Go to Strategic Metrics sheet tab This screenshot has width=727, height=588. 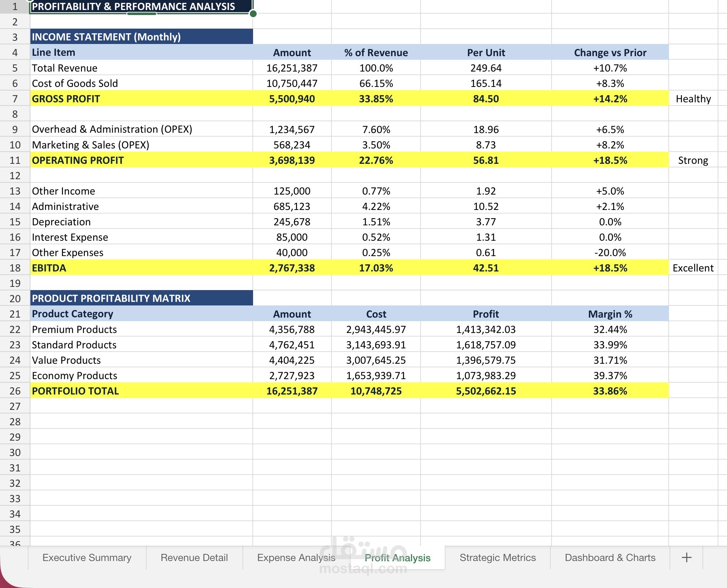pos(497,558)
